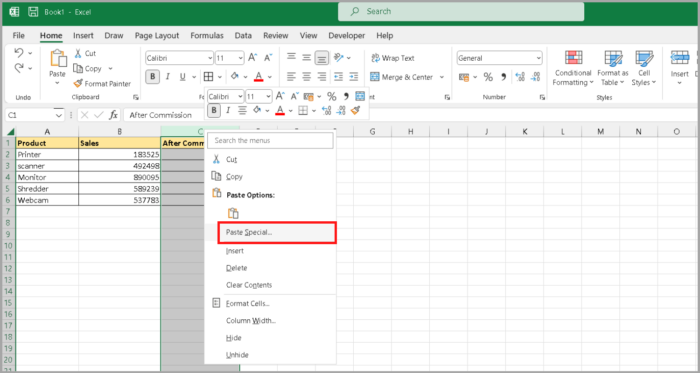Viewport: 700px width, 373px height.
Task: Toggle Bottom Align in the ribbon
Action: 321,58
